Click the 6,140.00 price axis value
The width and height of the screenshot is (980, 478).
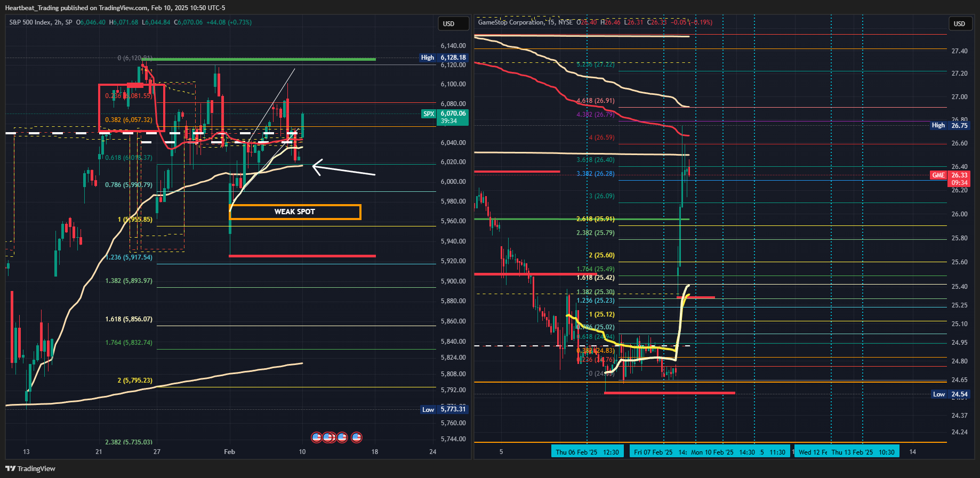(453, 46)
